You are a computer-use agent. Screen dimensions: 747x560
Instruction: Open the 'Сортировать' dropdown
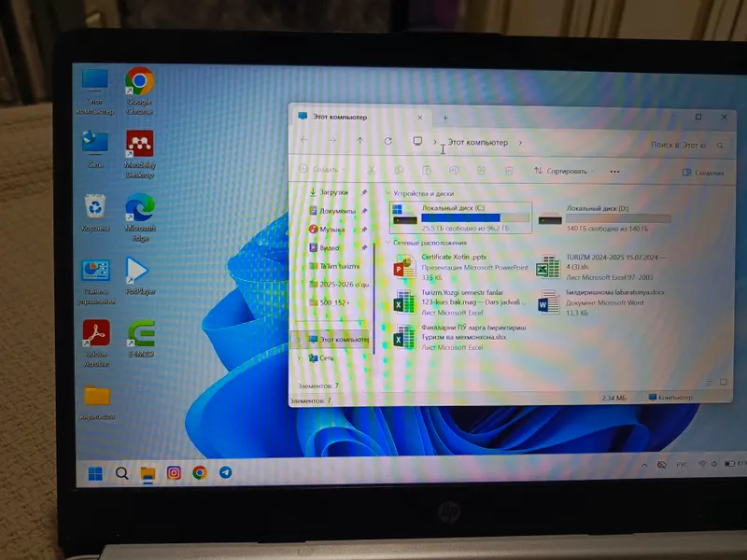pyautogui.click(x=565, y=171)
